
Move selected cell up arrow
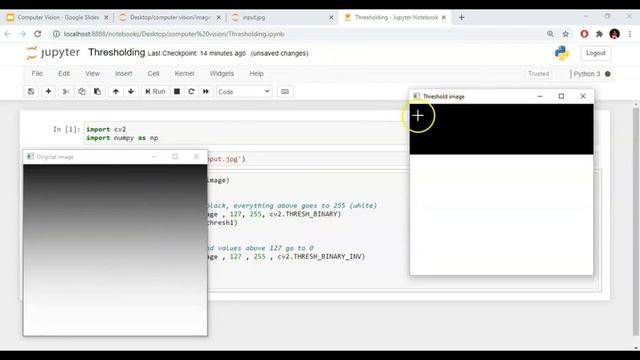pos(116,91)
